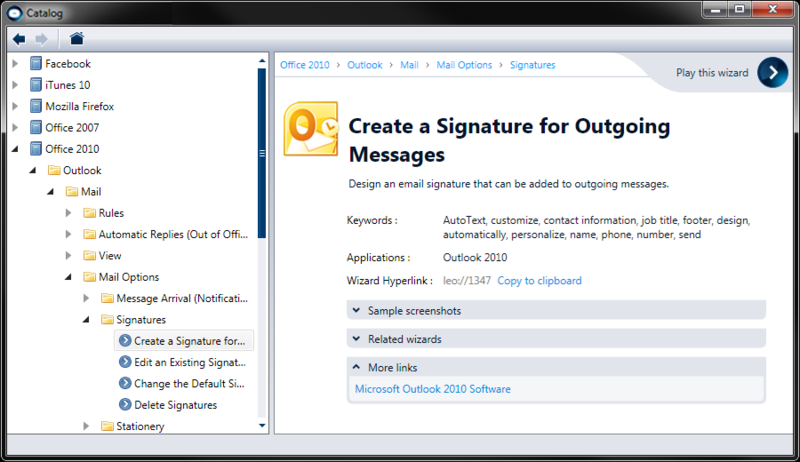Select Edit an Existing Signature wizard label
Screen dimensions: 800x462
pyautogui.click(x=190, y=362)
